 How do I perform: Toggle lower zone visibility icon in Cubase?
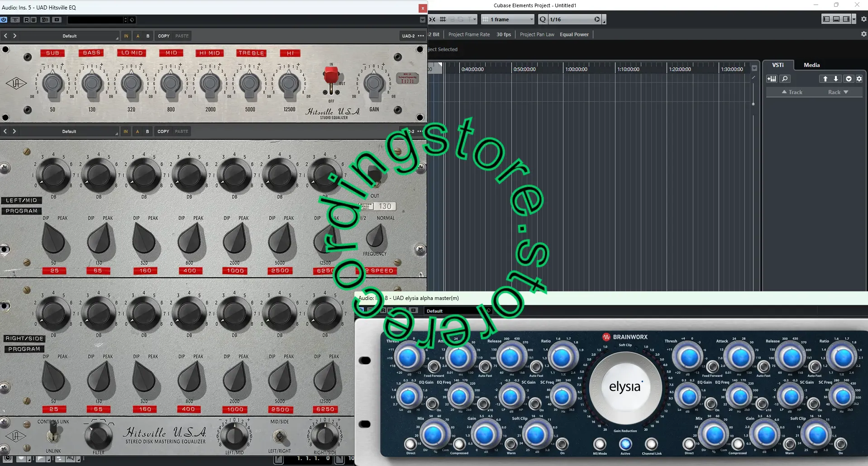[836, 19]
